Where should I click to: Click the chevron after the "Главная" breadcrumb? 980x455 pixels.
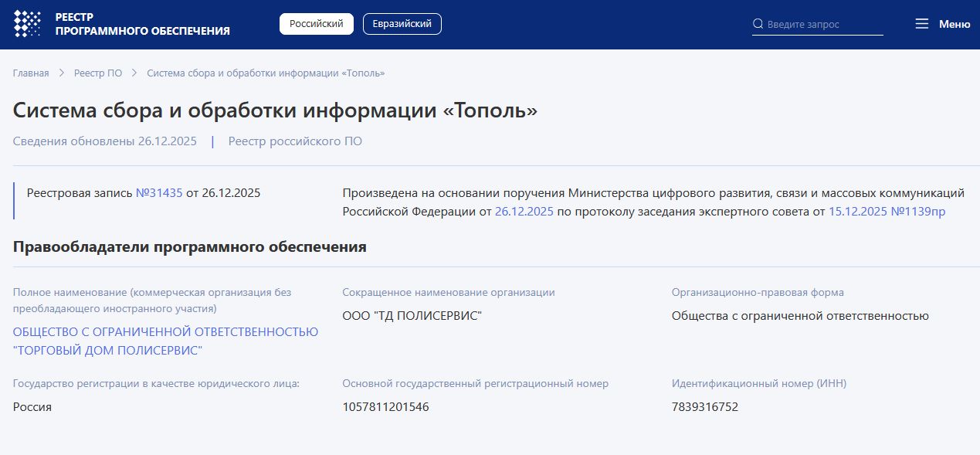pyautogui.click(x=62, y=73)
